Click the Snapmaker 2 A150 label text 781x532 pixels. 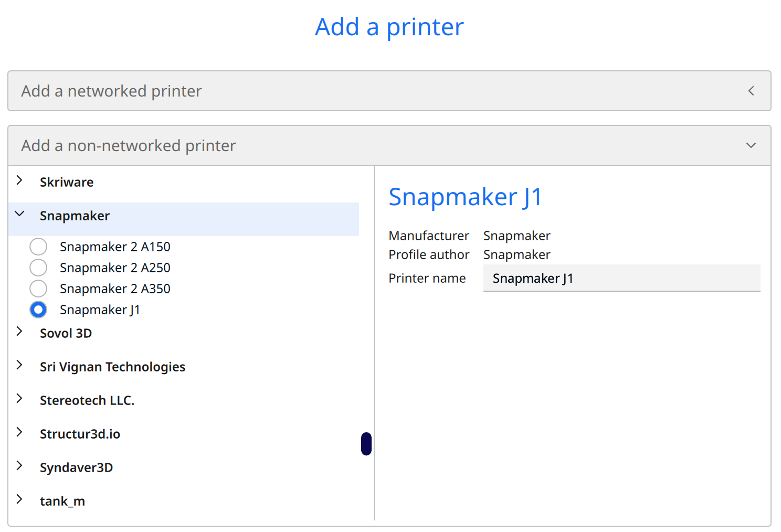[115, 247]
